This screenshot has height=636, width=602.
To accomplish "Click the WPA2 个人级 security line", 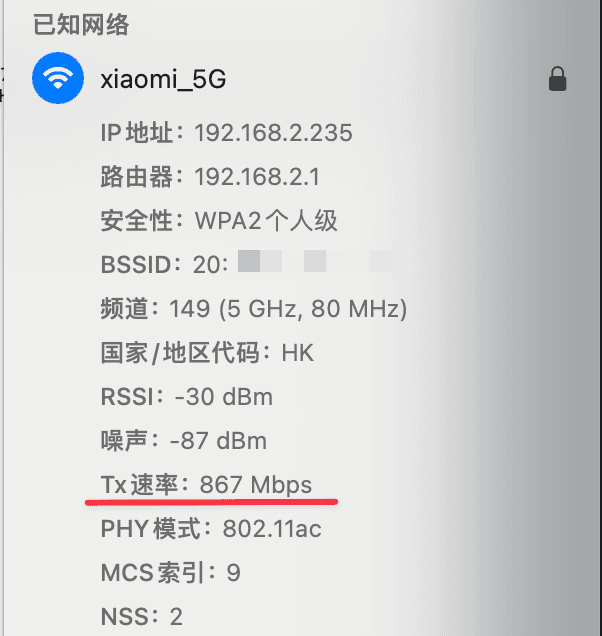I will [219, 221].
